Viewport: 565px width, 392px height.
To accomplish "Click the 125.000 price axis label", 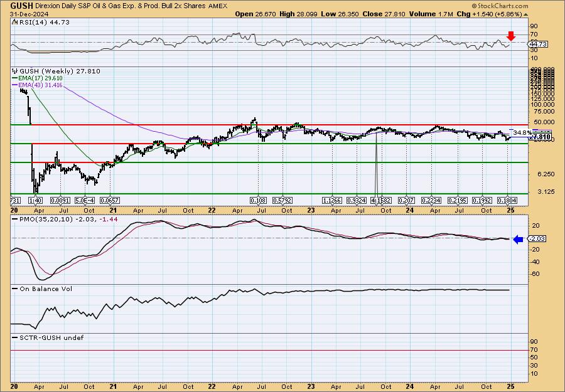I will coord(542,98).
